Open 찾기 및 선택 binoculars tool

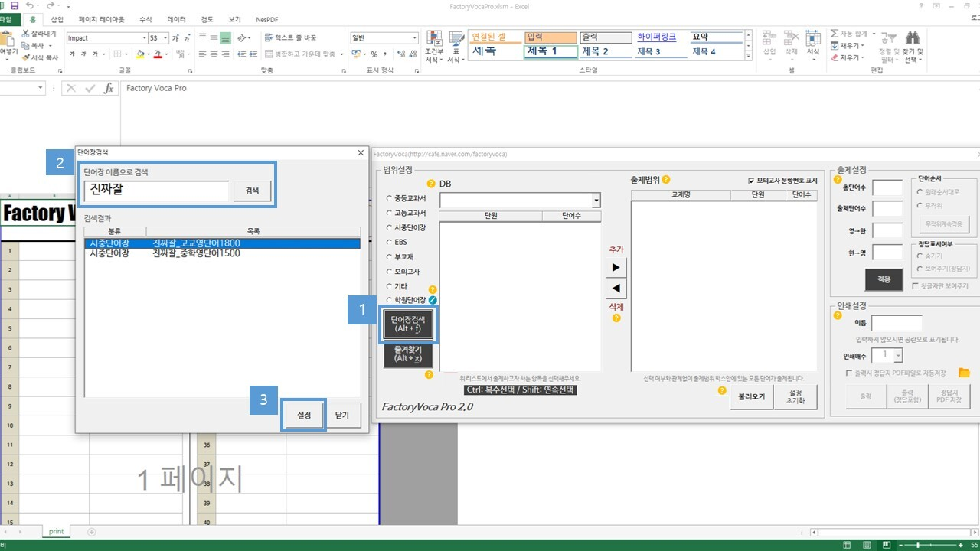coord(913,38)
